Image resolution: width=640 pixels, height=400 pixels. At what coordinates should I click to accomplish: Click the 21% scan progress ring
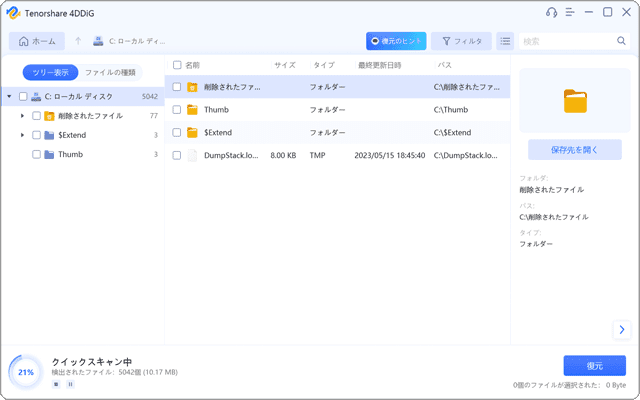tap(26, 372)
